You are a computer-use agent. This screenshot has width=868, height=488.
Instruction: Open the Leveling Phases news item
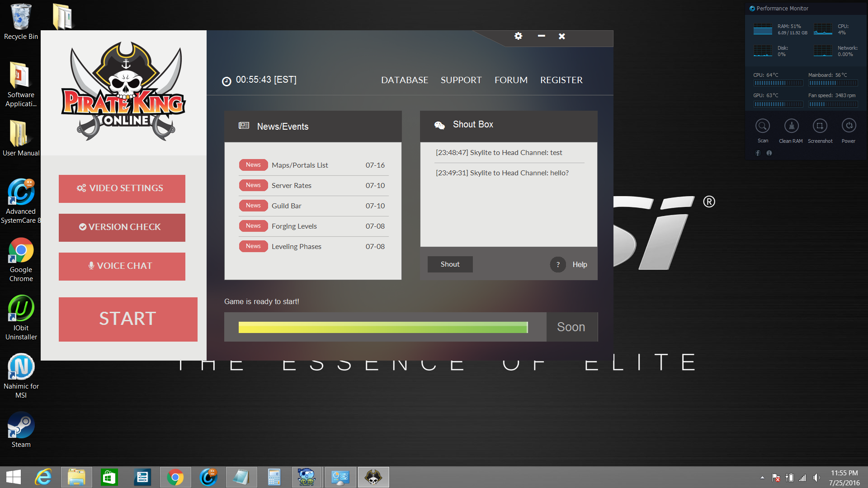[x=314, y=247]
